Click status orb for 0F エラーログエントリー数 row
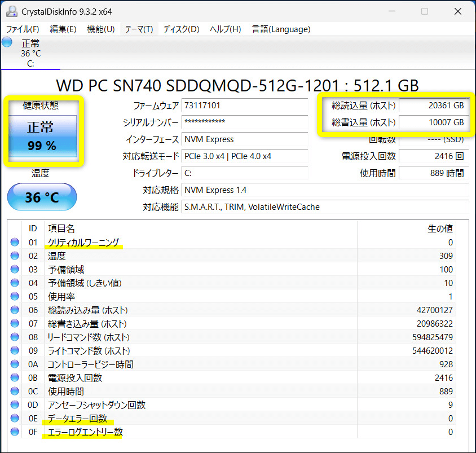Screen dimensions: 476x453 coord(15,432)
